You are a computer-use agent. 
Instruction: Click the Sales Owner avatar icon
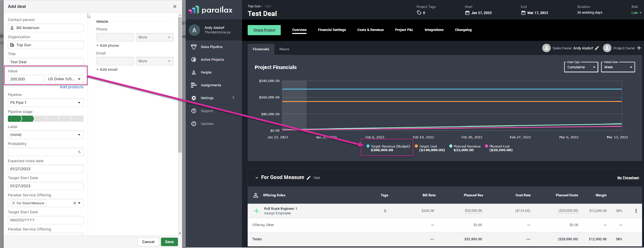pyautogui.click(x=546, y=48)
